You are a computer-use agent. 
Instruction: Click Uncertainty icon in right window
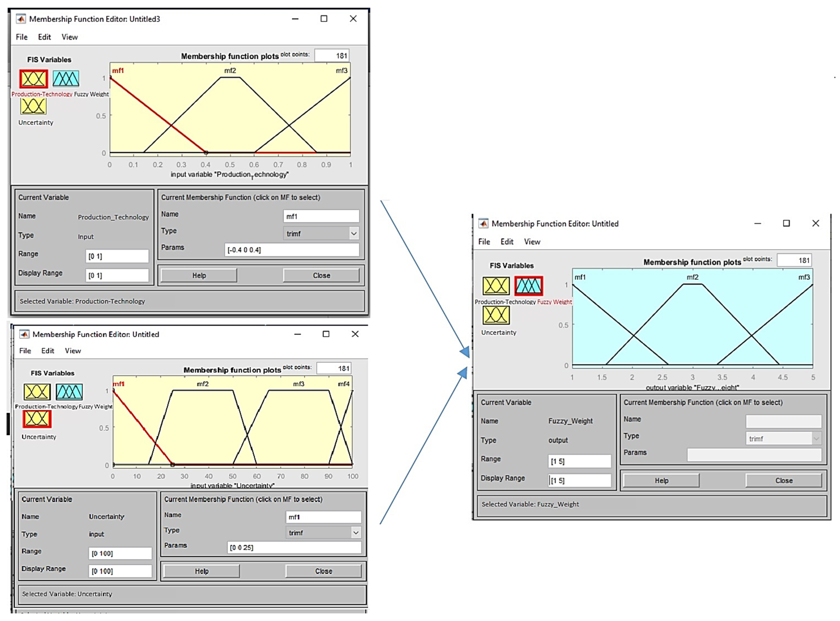point(496,315)
